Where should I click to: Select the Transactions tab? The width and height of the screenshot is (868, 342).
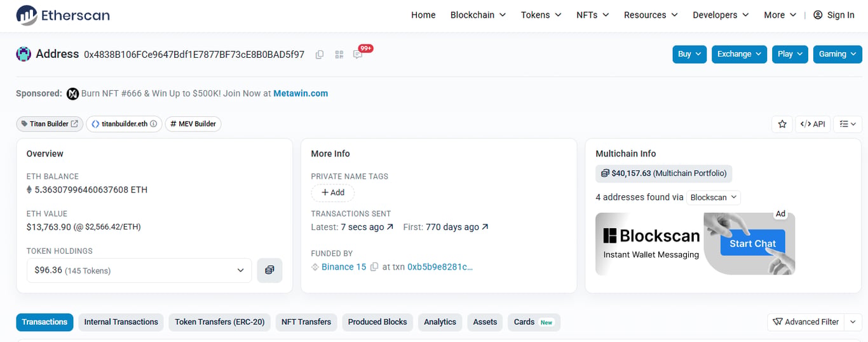tap(44, 322)
